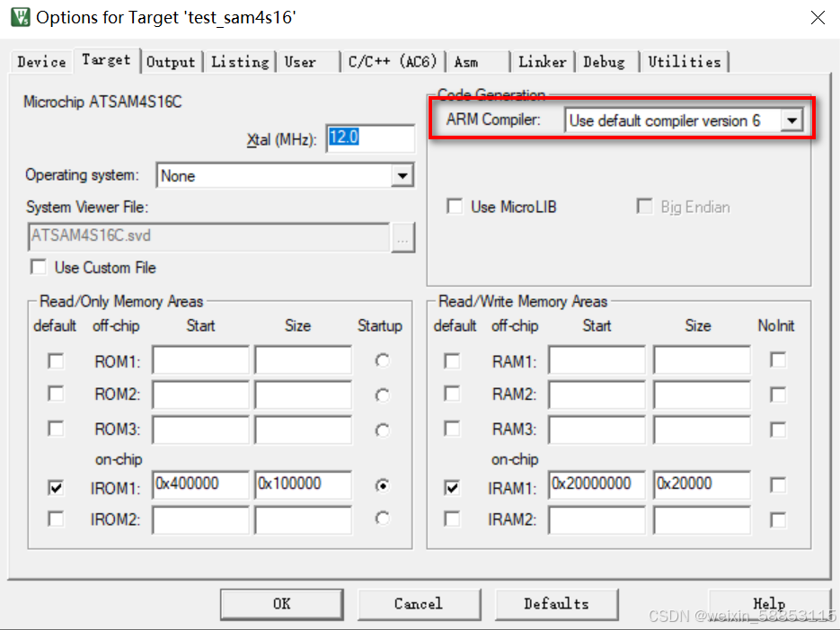Image resolution: width=840 pixels, height=630 pixels.
Task: Open the Output tab
Action: [171, 62]
